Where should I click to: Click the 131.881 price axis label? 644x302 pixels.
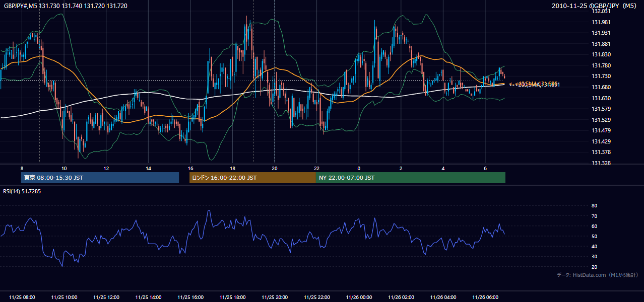(x=601, y=44)
